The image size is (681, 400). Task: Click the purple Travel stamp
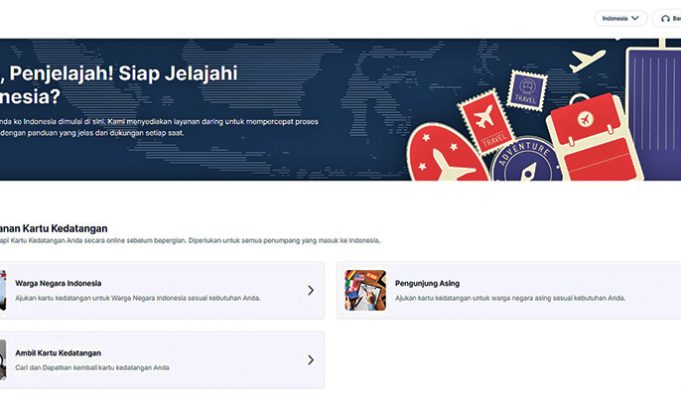[x=527, y=91]
